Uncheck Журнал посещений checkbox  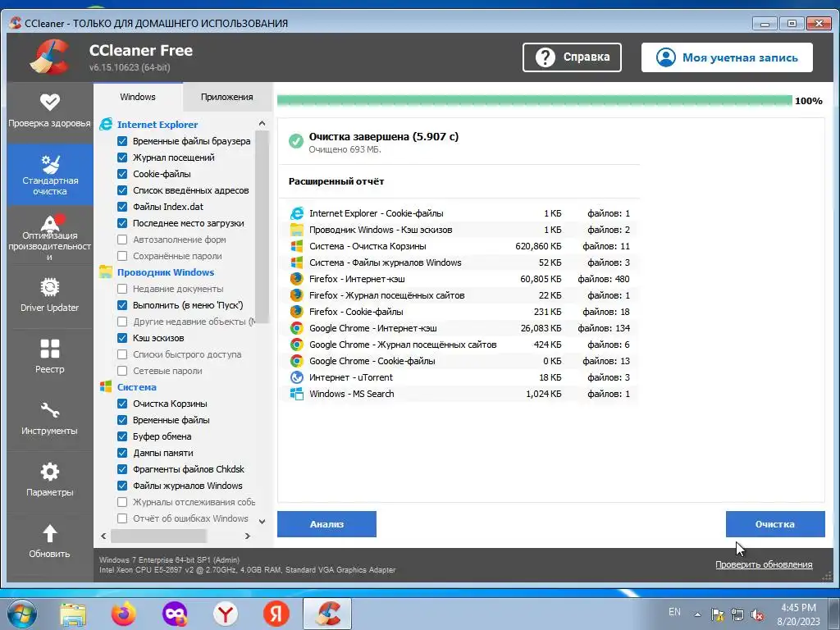coord(122,157)
